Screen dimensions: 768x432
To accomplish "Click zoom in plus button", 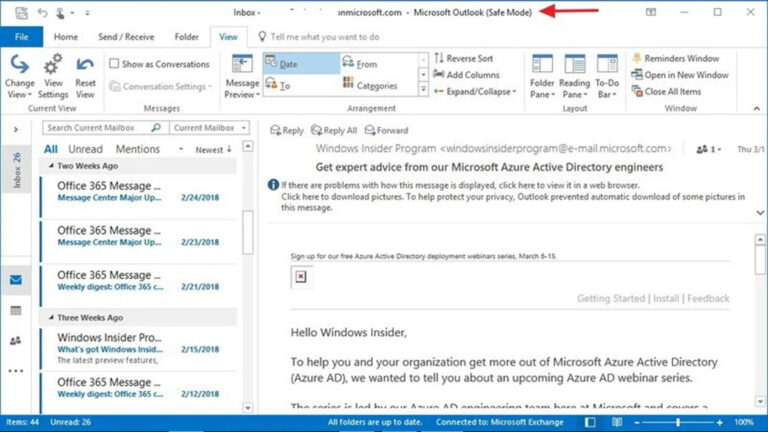I will [x=720, y=422].
